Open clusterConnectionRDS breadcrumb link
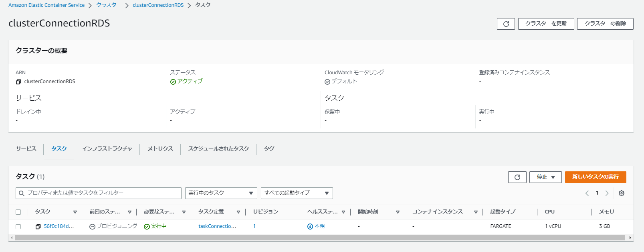Viewport: 644px width, 252px height. coord(158,5)
